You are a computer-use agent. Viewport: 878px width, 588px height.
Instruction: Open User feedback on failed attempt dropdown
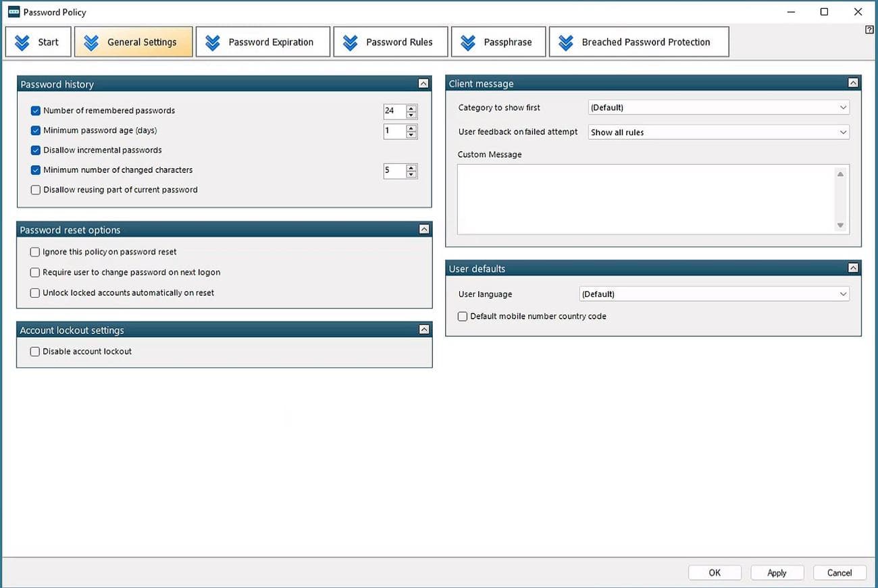(x=718, y=132)
